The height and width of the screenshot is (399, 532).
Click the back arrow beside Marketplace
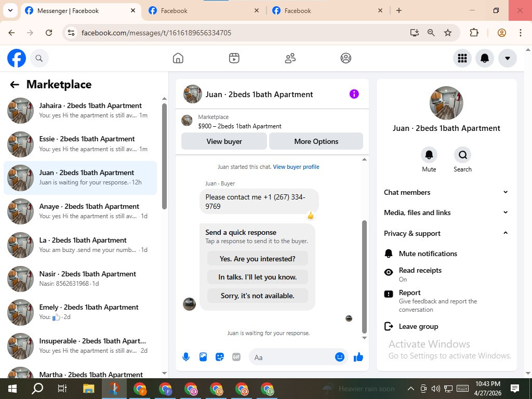[x=15, y=85]
